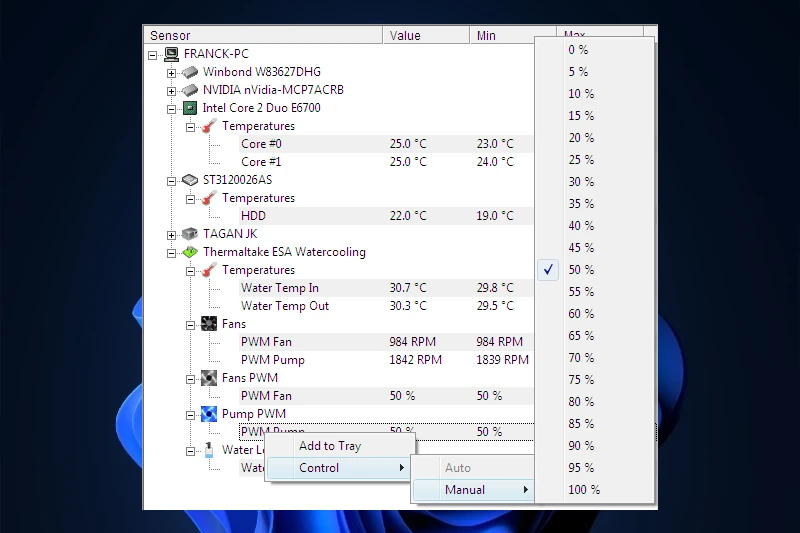Image resolution: width=800 pixels, height=533 pixels.
Task: Choose 10 % in the Manual list
Action: pyautogui.click(x=594, y=94)
